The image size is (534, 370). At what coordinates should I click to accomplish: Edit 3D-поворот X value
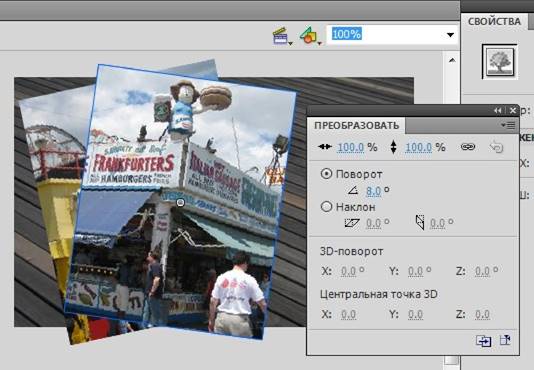(x=348, y=272)
